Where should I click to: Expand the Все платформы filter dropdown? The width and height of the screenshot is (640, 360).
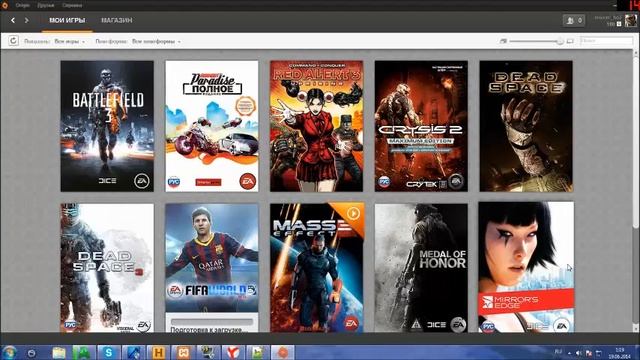click(x=156, y=42)
